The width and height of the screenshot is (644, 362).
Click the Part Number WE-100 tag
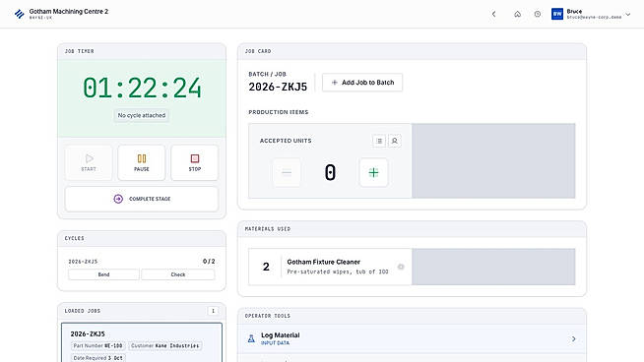tap(97, 345)
